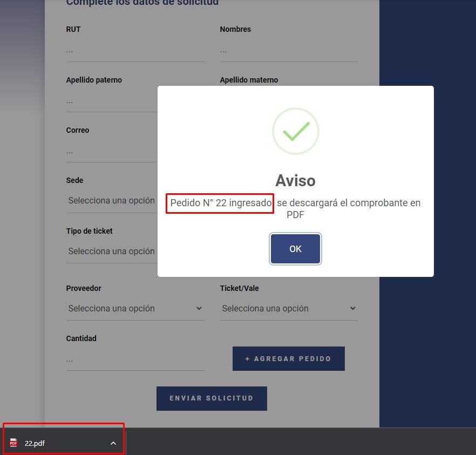Viewport: 476px width, 455px height.
Task: Click the PDF file icon in downloads bar
Action: point(13,443)
